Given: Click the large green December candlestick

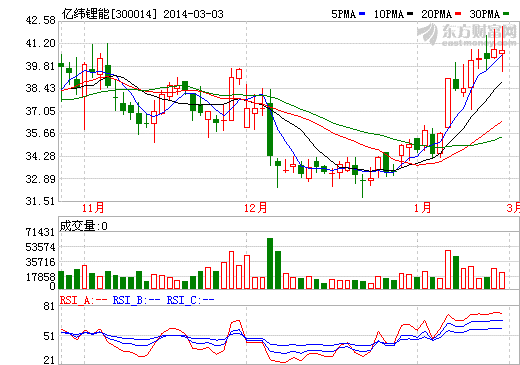Looking at the screenshot, I should point(270,129).
